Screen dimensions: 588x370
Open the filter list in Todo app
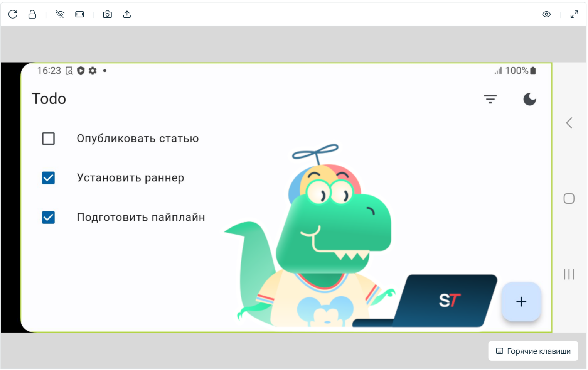click(490, 99)
